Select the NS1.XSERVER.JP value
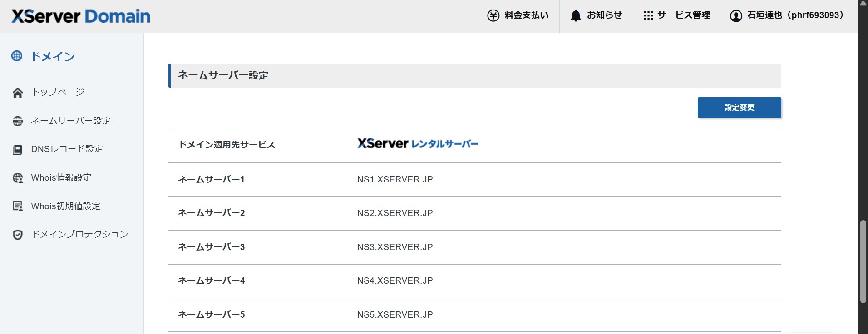The width and height of the screenshot is (868, 334). coord(395,179)
